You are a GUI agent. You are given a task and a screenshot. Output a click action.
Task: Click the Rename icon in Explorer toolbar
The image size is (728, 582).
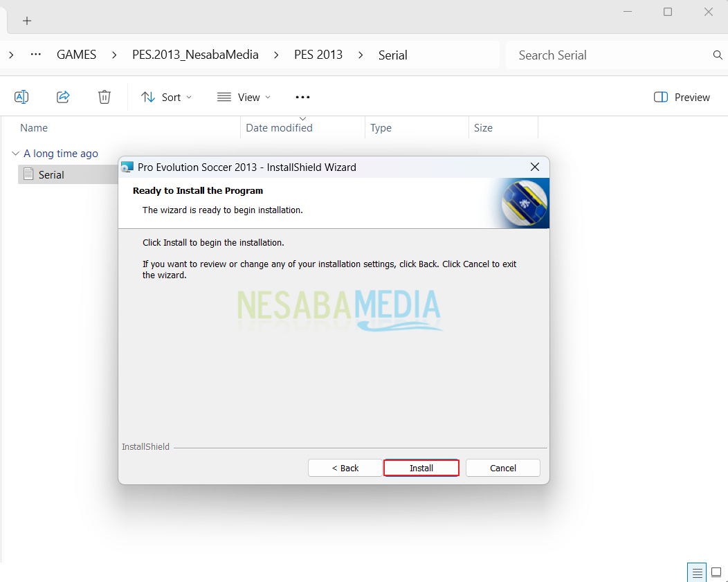[x=21, y=97]
